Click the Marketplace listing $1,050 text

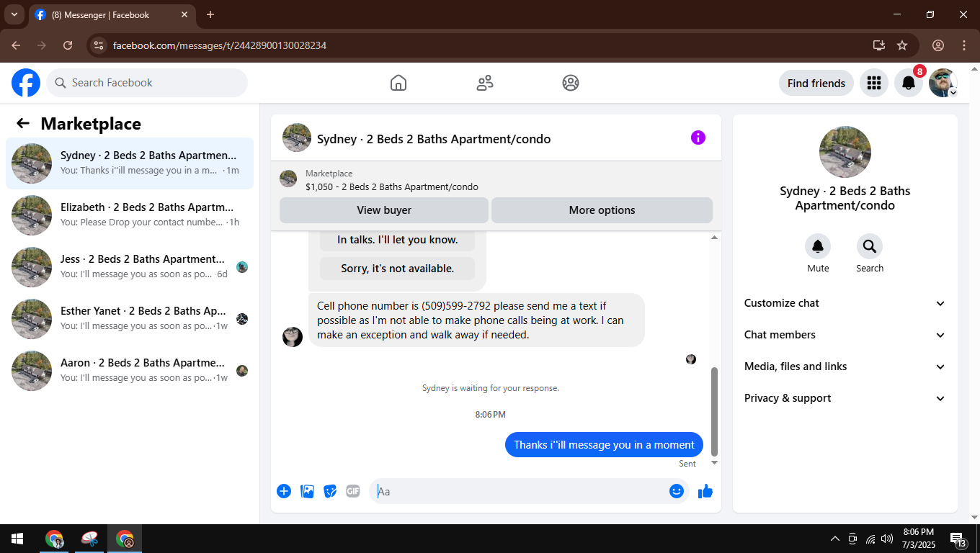(392, 186)
